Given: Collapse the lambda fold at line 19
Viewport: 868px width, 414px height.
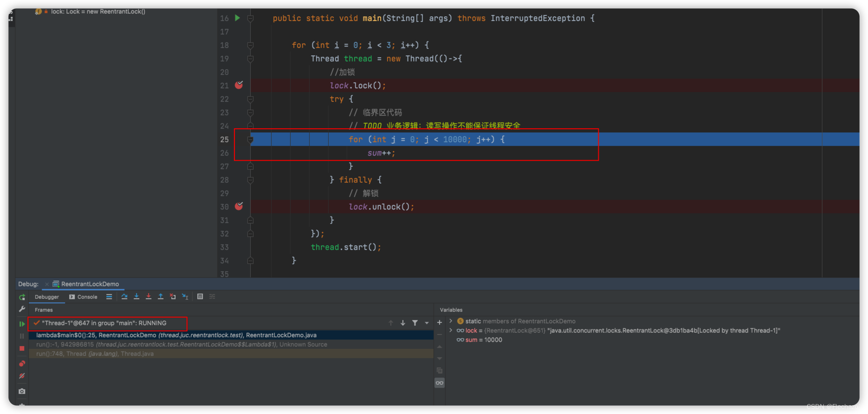Looking at the screenshot, I should point(251,59).
